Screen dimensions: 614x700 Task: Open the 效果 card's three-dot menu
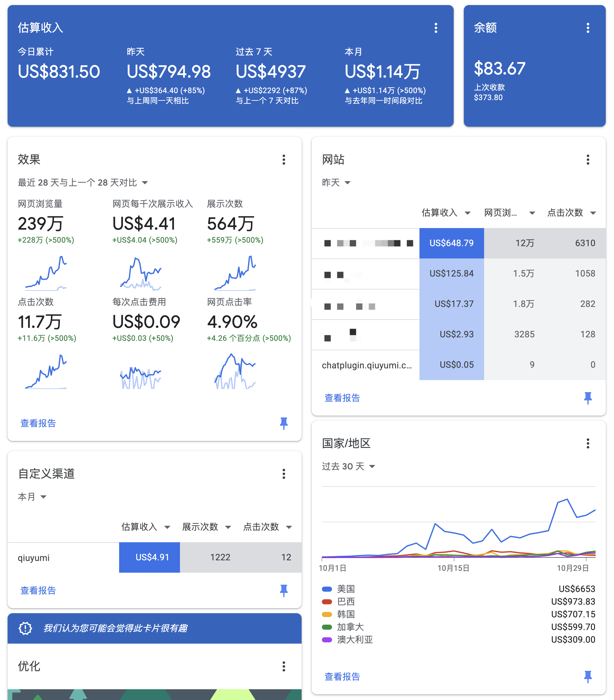tap(284, 160)
